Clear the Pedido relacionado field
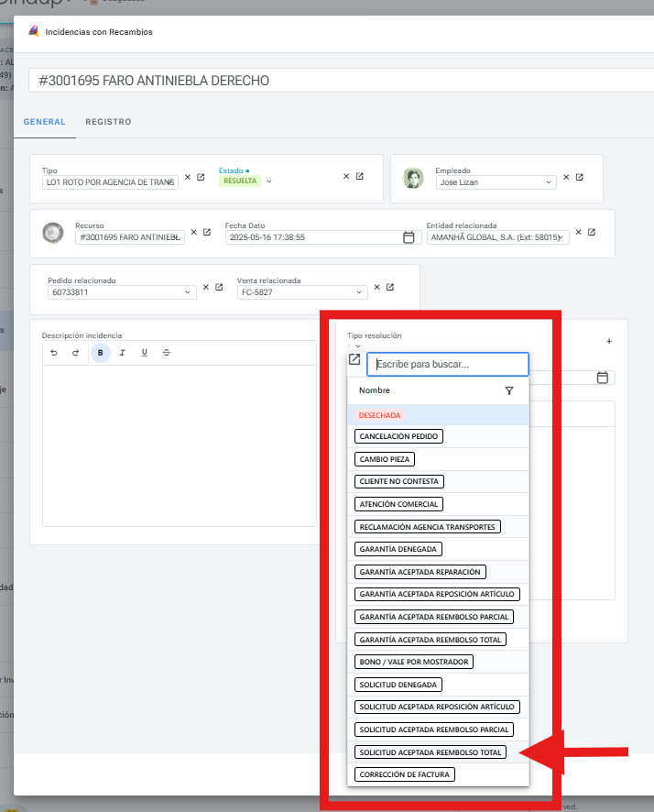Viewport: 654px width, 812px height. 206,287
